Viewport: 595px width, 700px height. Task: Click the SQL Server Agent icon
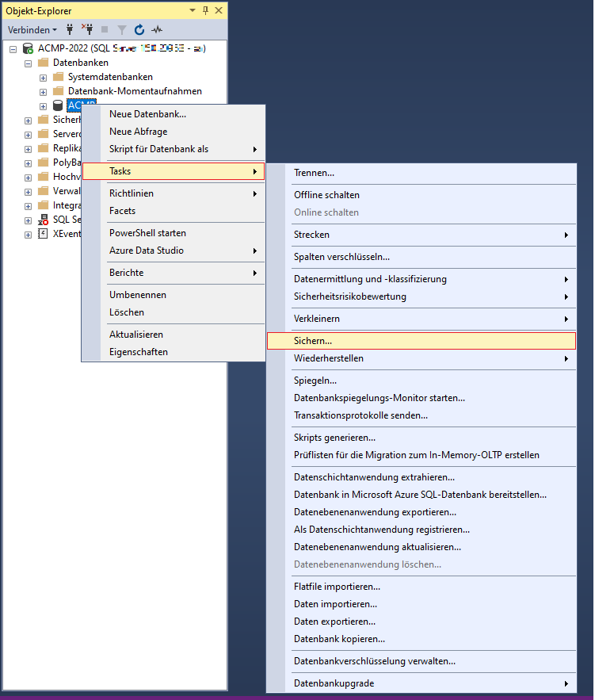[x=43, y=220]
